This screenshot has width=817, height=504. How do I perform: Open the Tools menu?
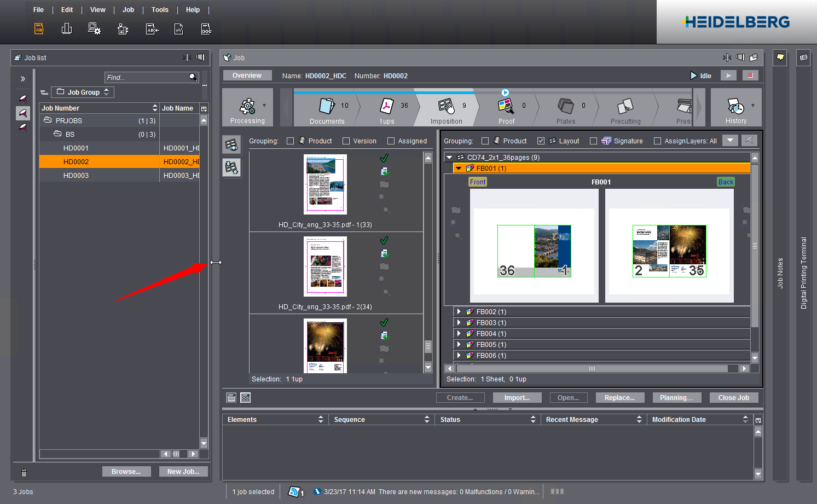click(160, 9)
